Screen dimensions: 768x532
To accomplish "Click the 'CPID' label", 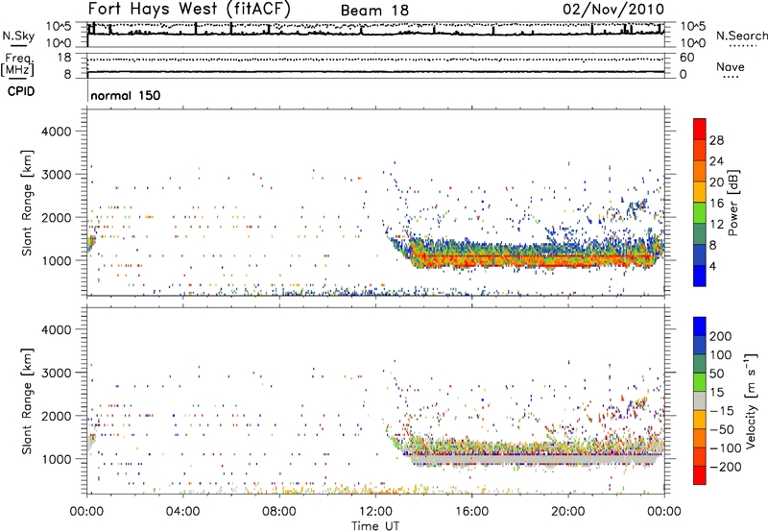I will click(21, 91).
